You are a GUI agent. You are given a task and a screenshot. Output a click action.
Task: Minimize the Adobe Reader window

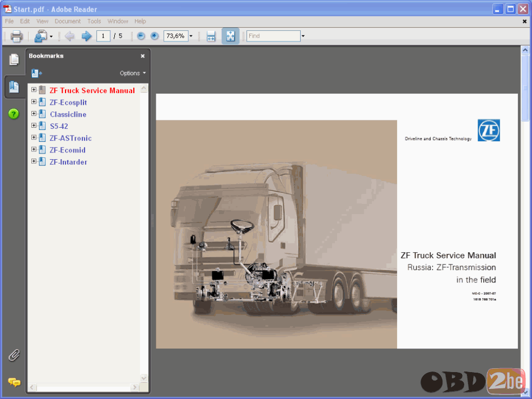pos(498,9)
